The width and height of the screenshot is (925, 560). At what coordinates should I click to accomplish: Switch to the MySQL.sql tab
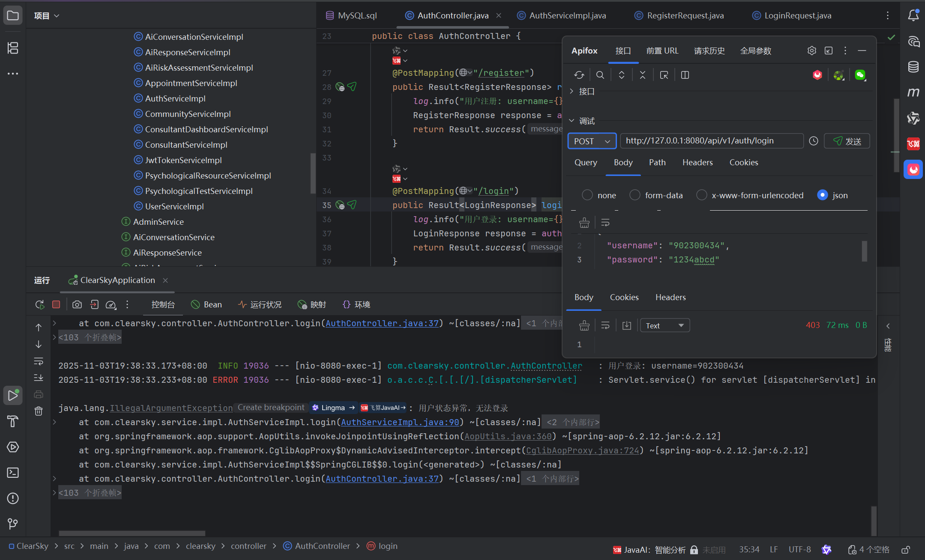tap(351, 15)
